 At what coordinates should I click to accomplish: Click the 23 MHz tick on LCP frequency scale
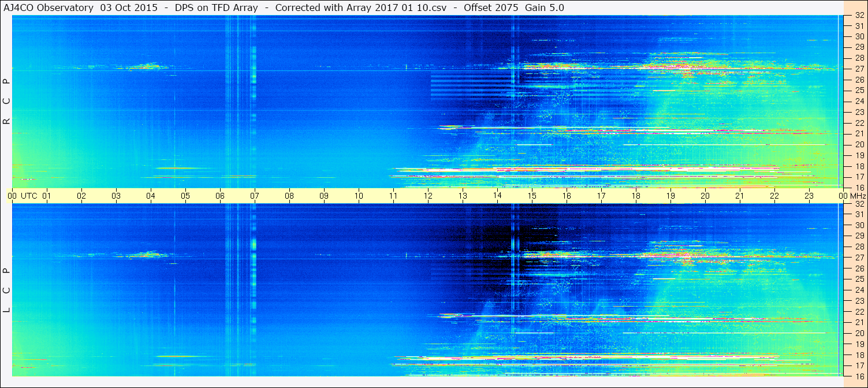(859, 301)
